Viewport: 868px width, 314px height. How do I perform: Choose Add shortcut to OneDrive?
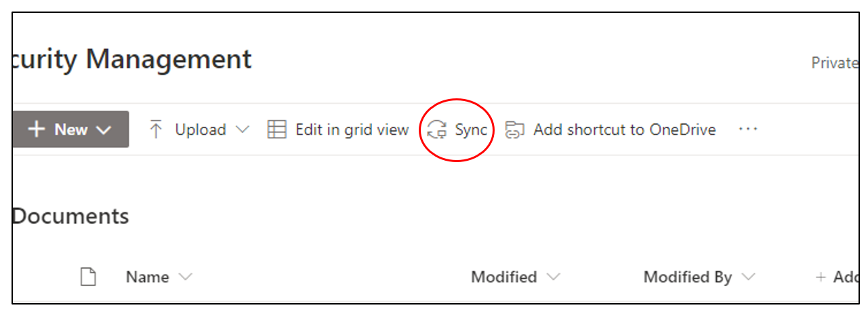(624, 130)
